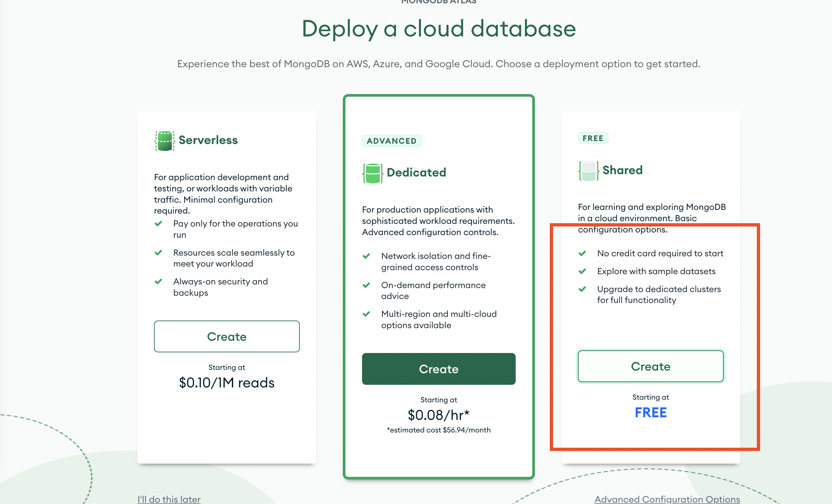Viewport: 832px width, 504px height.
Task: Click checkmark beside 'On-demand performance advice'
Action: 366,285
